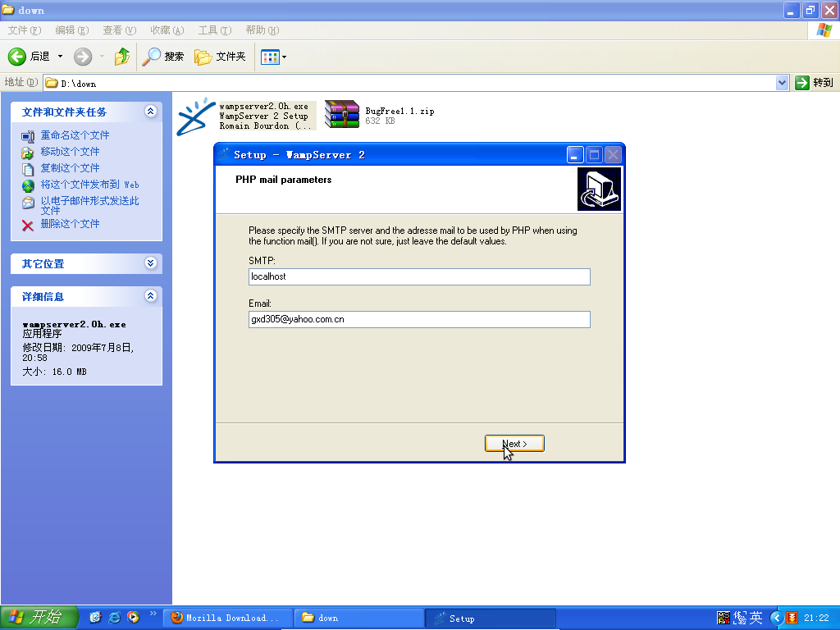Click the red X delete file icon
Image resolution: width=840 pixels, height=630 pixels.
[28, 226]
